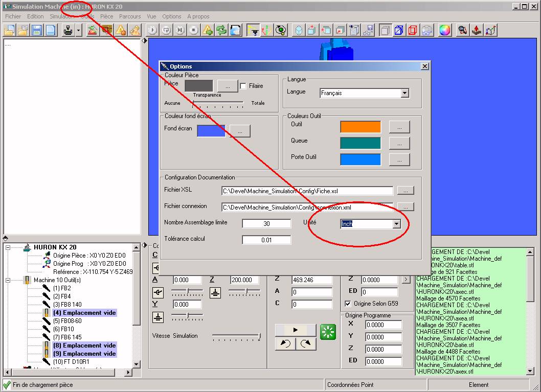Click the blank document icon in the toolbar

click(x=51, y=30)
